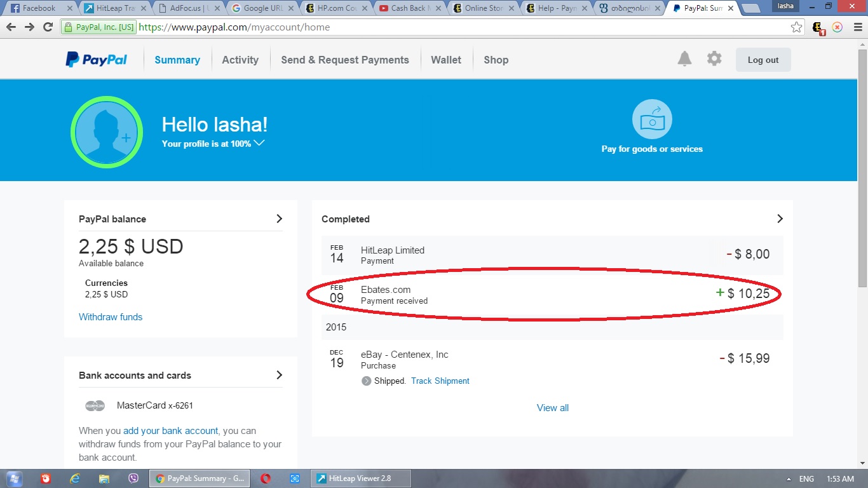
Task: Open a new browser tab
Action: (x=751, y=9)
